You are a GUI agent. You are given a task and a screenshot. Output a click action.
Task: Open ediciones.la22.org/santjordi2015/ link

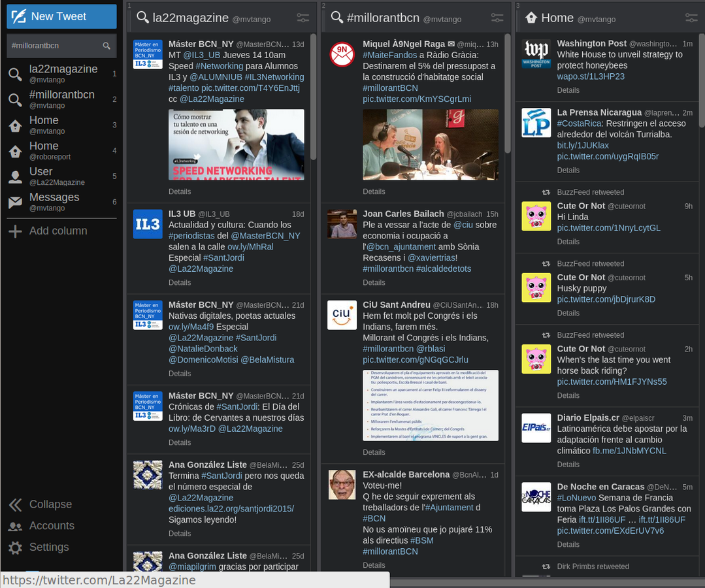pos(231,509)
